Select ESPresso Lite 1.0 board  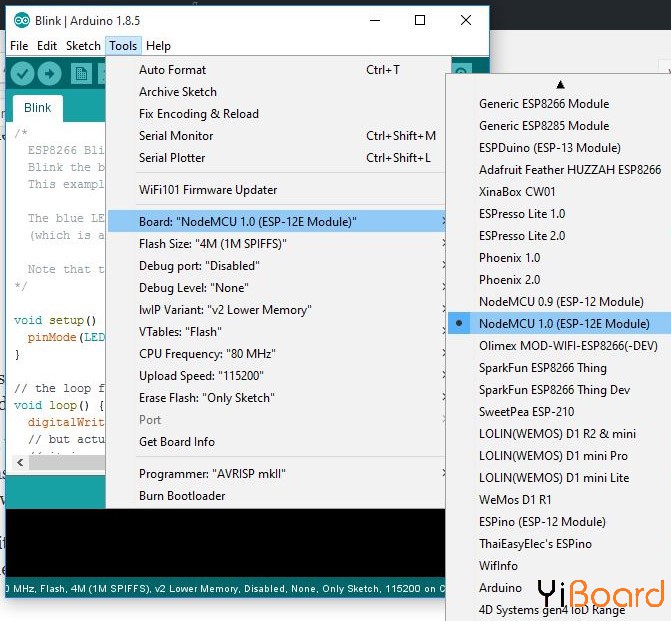point(559,214)
